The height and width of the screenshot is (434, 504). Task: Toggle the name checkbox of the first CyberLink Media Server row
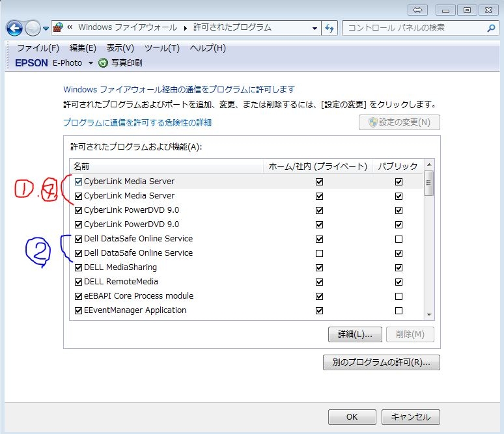(x=78, y=182)
